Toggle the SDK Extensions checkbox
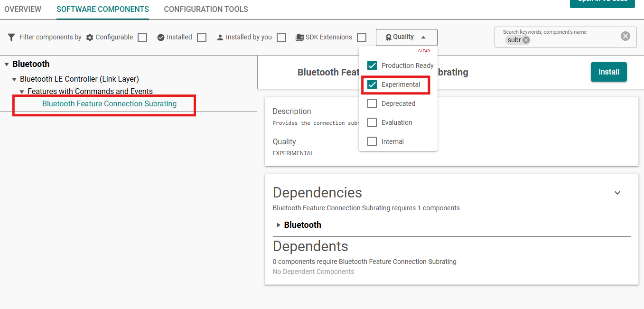This screenshot has width=644, height=309. tap(362, 37)
